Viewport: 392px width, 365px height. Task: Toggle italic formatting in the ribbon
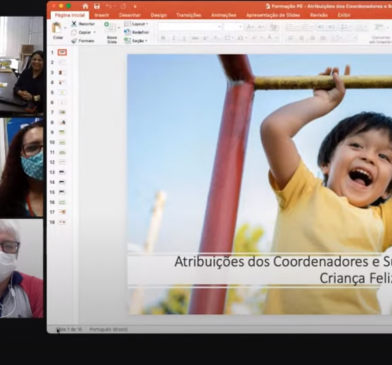174,38
